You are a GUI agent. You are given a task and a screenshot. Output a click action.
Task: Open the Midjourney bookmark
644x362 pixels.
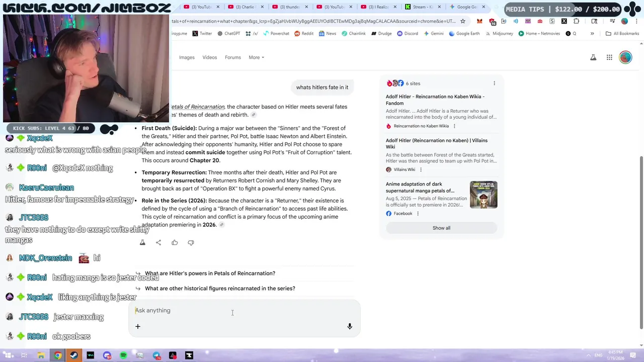coord(499,33)
